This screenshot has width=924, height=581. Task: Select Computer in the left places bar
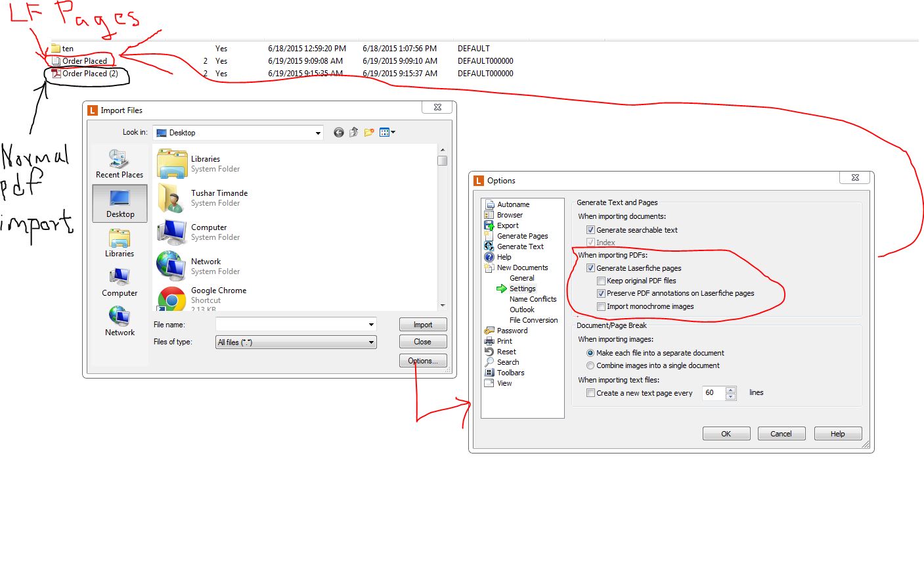click(120, 282)
